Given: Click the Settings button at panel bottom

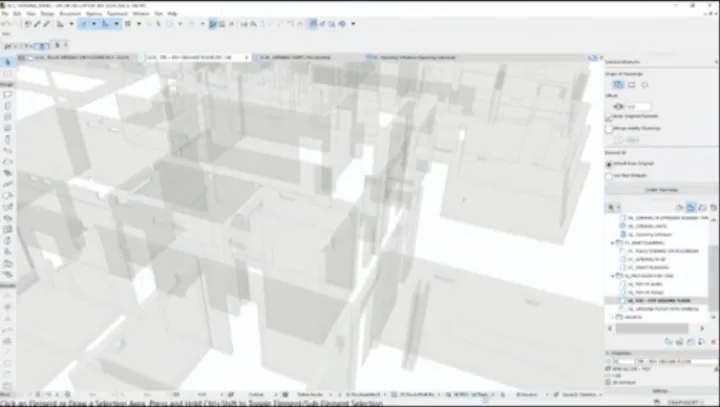Looking at the screenshot, I should pos(661,390).
